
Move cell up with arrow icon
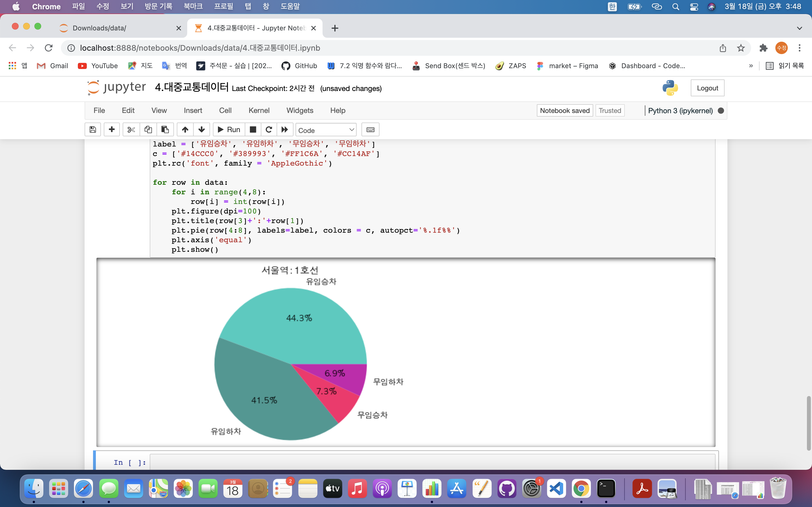point(185,130)
